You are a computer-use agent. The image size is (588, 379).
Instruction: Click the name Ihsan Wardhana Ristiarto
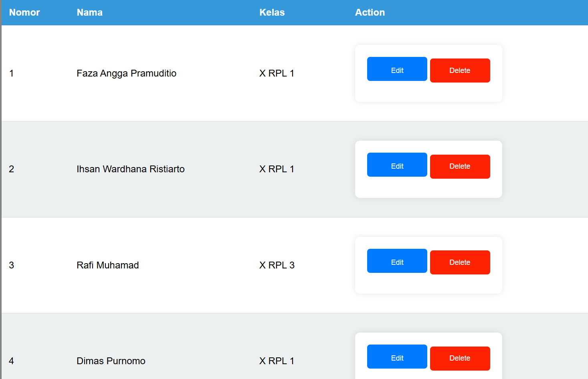pos(131,169)
